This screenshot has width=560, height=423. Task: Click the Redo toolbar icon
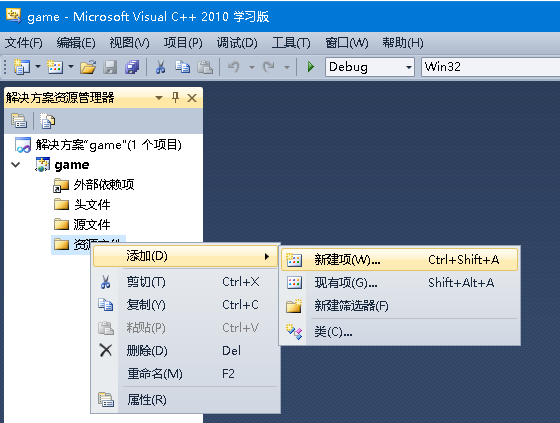click(269, 67)
